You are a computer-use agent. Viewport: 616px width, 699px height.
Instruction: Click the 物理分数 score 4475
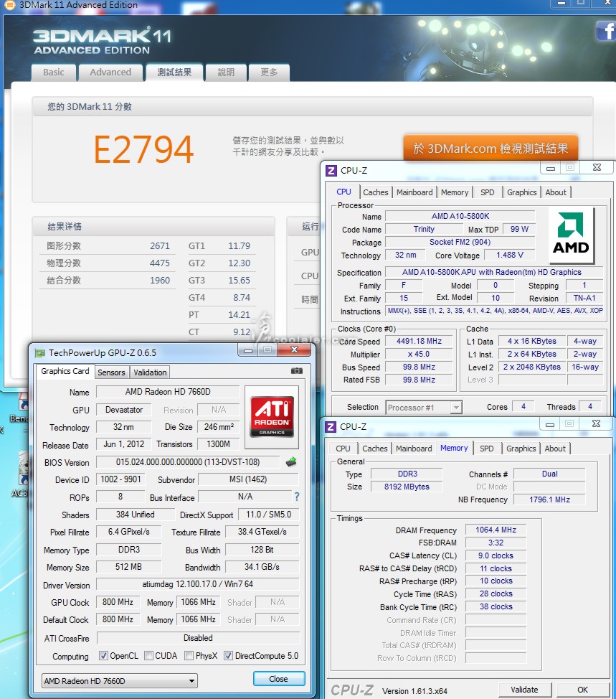160,263
